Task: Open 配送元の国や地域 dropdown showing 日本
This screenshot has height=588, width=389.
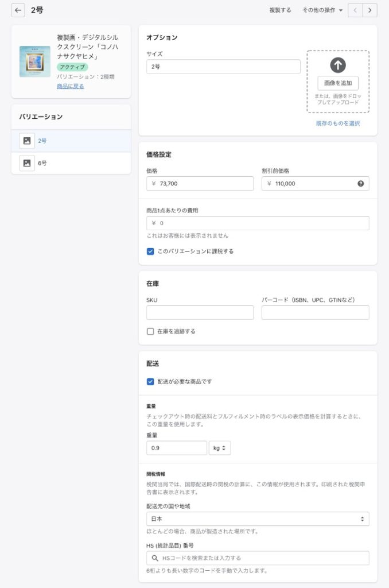Action: tap(258, 519)
